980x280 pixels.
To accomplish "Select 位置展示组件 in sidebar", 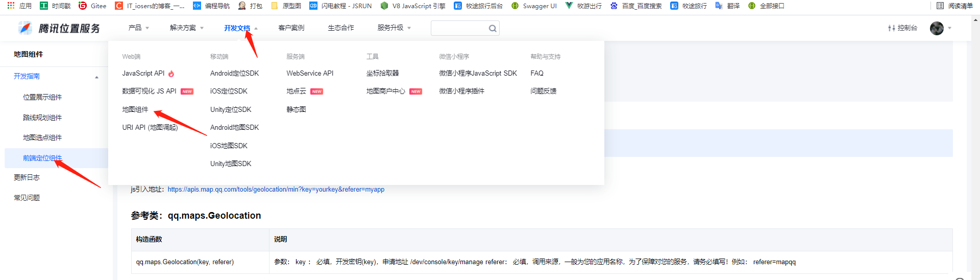I will pyautogui.click(x=42, y=97).
